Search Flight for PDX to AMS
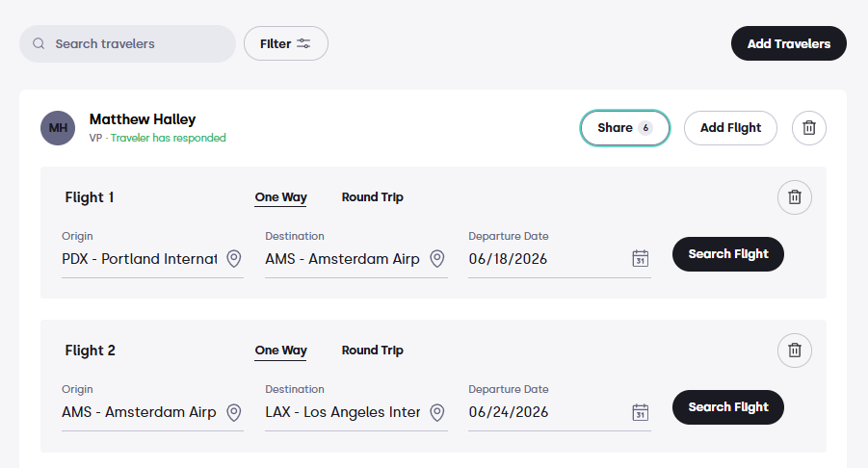Screen dimensions: 868x468 pos(728,254)
